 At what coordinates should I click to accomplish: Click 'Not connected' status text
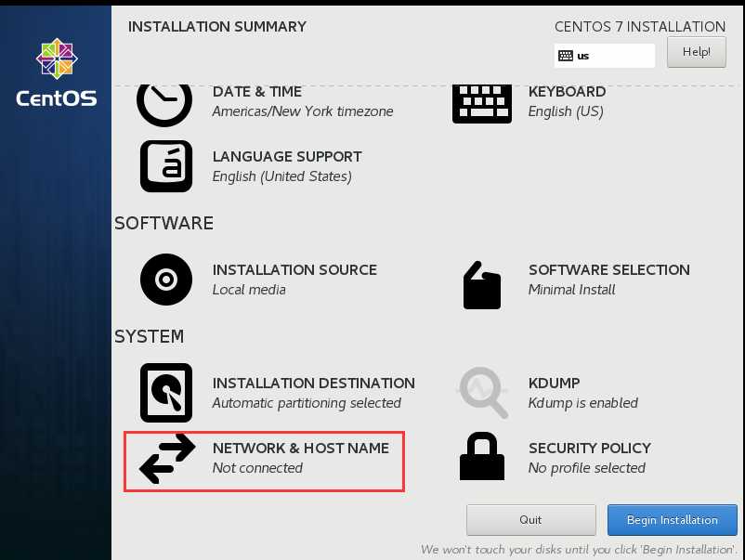[257, 468]
